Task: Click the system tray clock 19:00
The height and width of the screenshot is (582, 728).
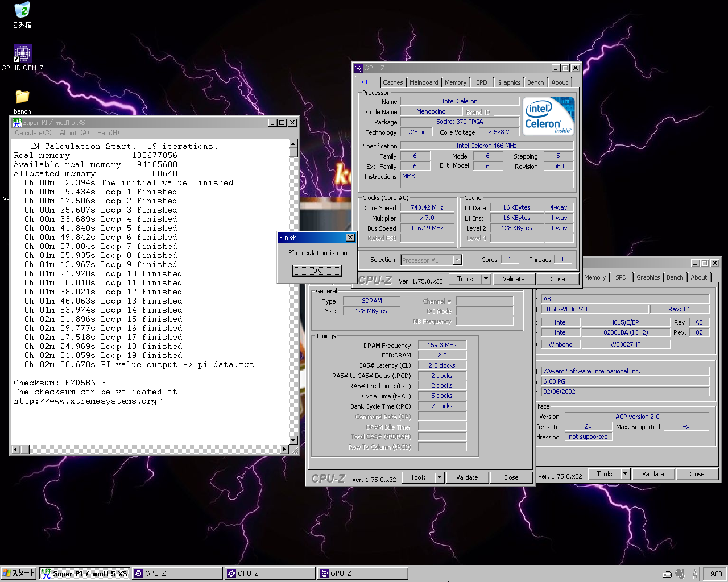Action: pyautogui.click(x=714, y=574)
